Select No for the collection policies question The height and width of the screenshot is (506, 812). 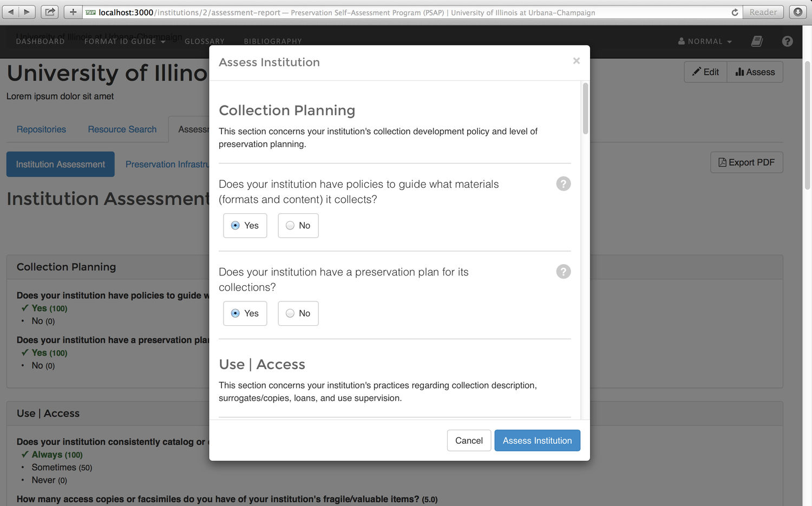[x=297, y=225]
